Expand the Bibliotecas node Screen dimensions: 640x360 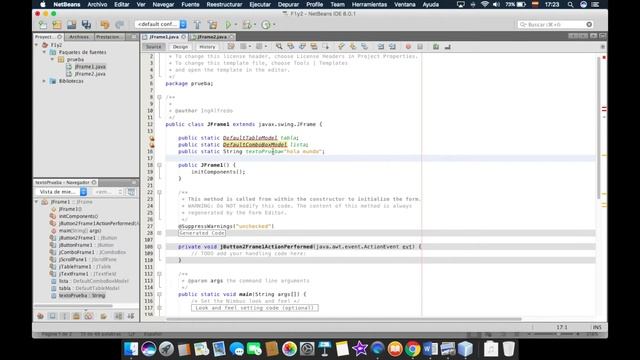point(44,81)
